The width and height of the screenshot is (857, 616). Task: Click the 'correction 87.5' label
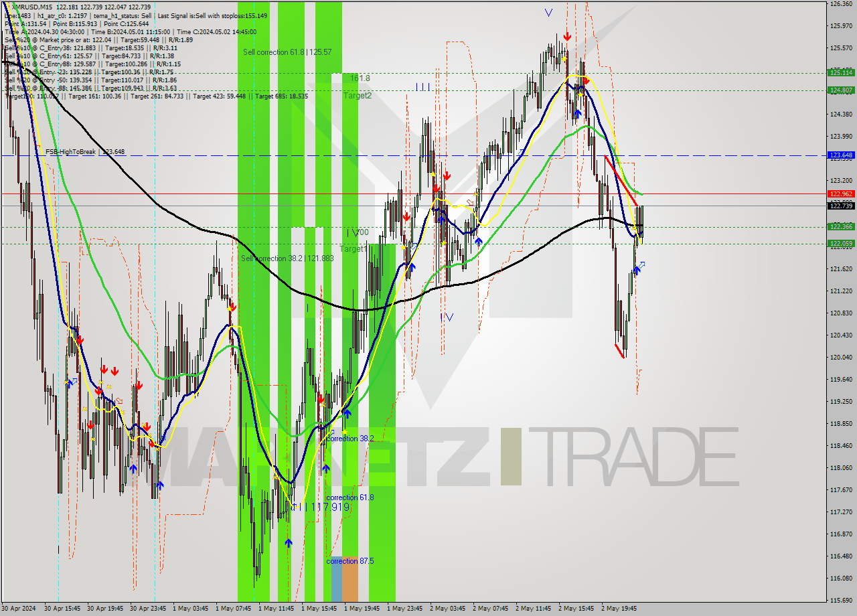click(x=350, y=561)
